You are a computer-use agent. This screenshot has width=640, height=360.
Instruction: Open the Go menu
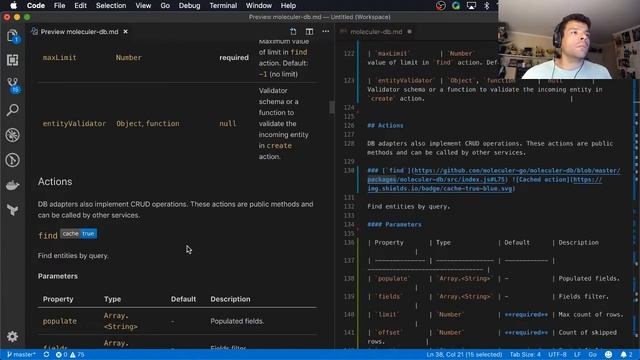click(165, 6)
